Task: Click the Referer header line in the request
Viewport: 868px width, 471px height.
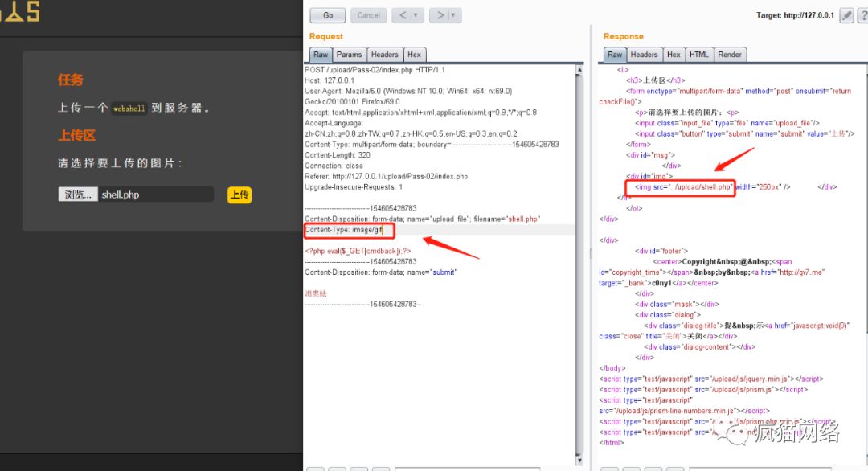Action: click(x=386, y=176)
